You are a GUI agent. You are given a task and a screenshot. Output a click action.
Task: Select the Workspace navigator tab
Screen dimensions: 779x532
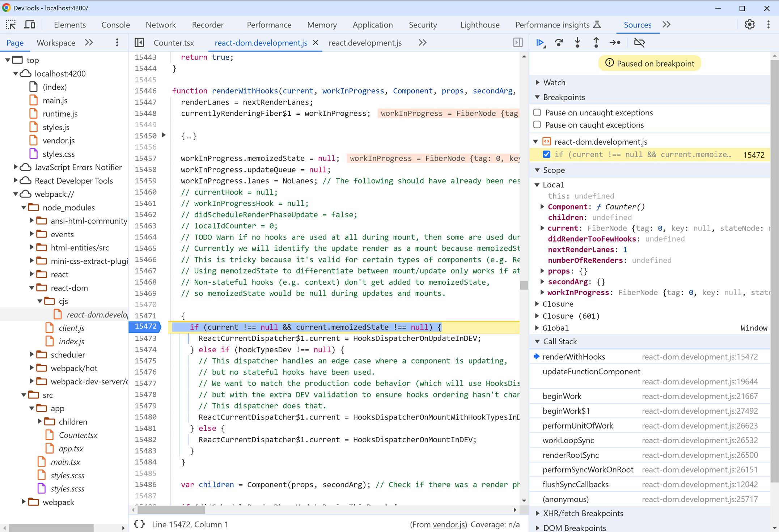pyautogui.click(x=56, y=43)
